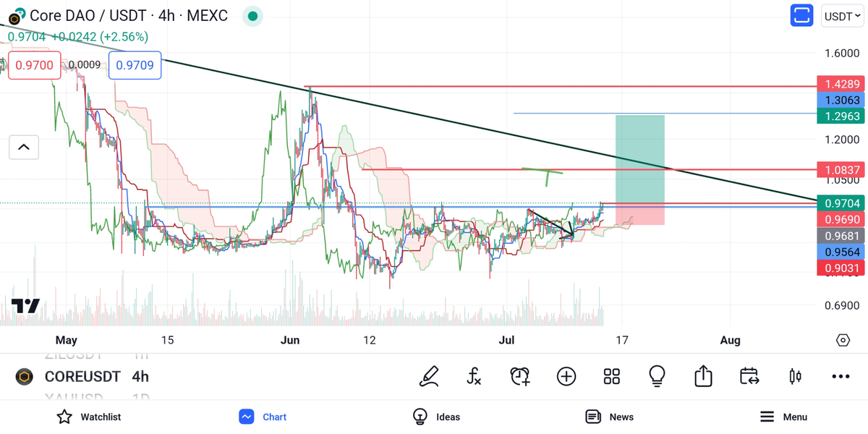Switch to the News tab
This screenshot has width=868, height=434.
(610, 417)
